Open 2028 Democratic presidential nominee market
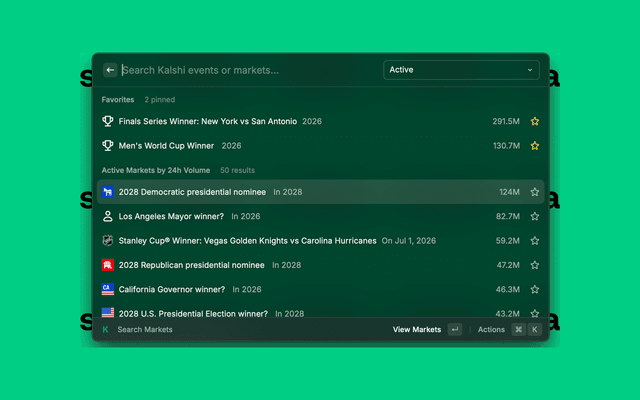 [x=321, y=192]
